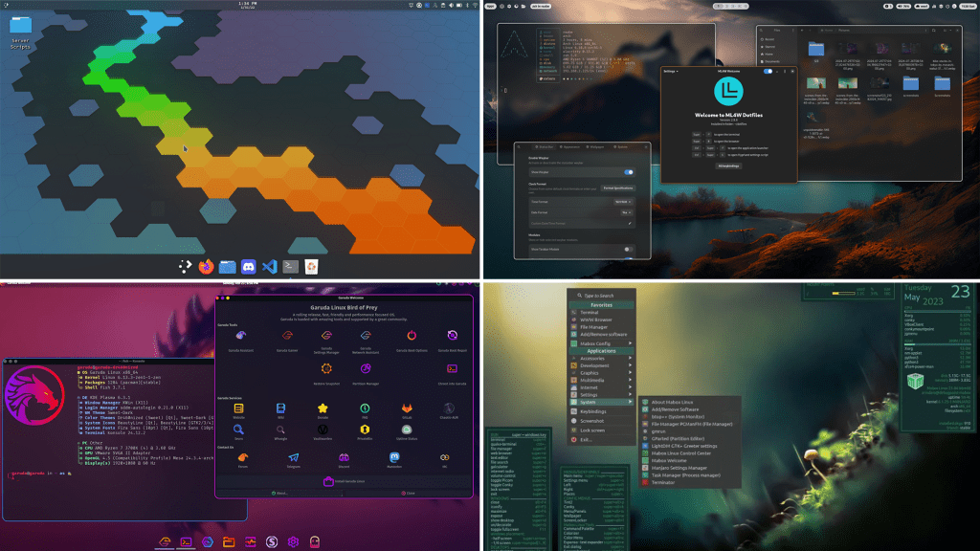Select GParted (Partition Editor) menu entry

coord(676,439)
